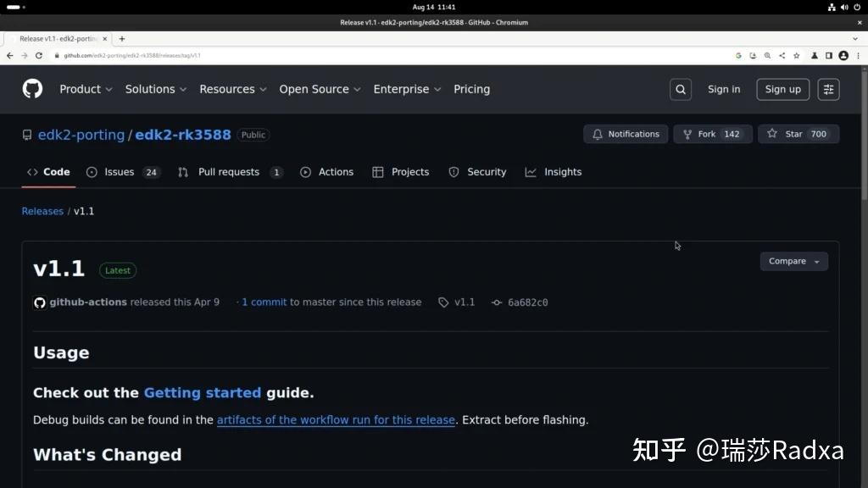Fork the repository with Fork button

[712, 134]
